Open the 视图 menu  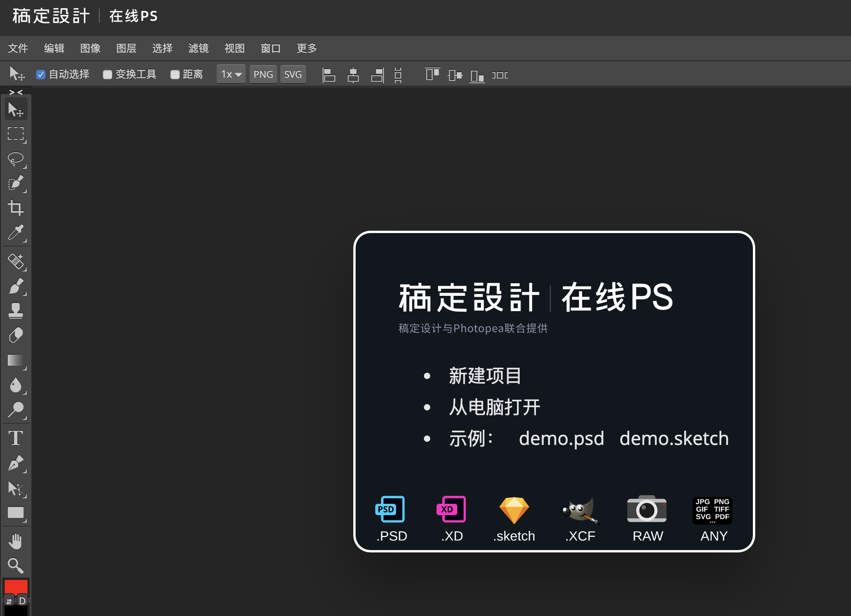[235, 48]
